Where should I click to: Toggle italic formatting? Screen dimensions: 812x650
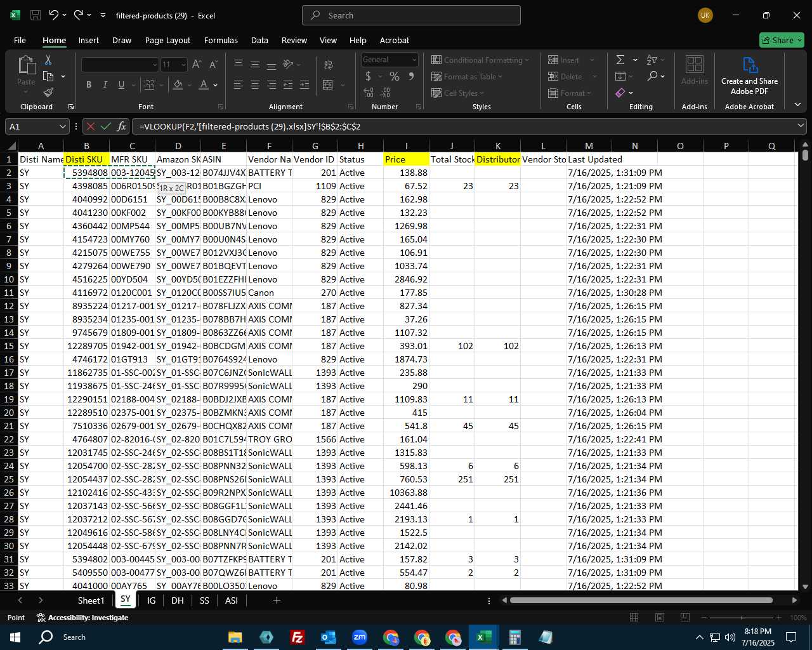tap(105, 84)
